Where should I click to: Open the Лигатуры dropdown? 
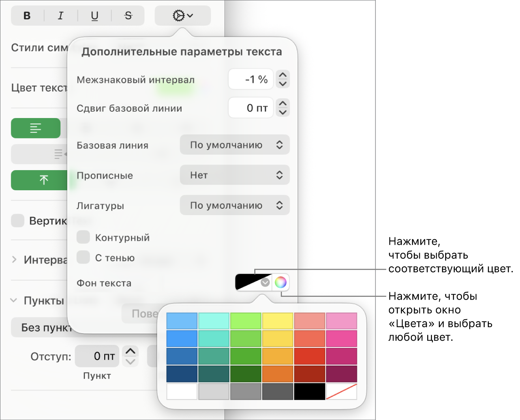(x=235, y=205)
